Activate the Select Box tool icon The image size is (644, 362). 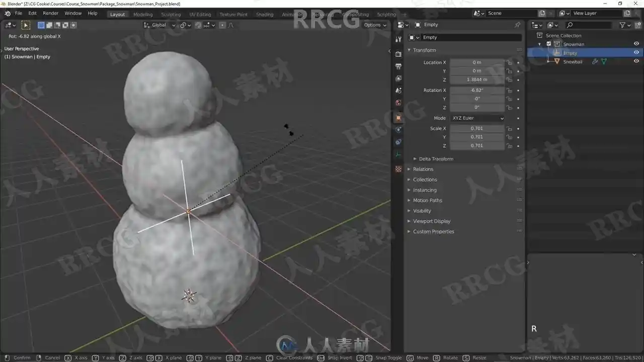click(x=26, y=25)
